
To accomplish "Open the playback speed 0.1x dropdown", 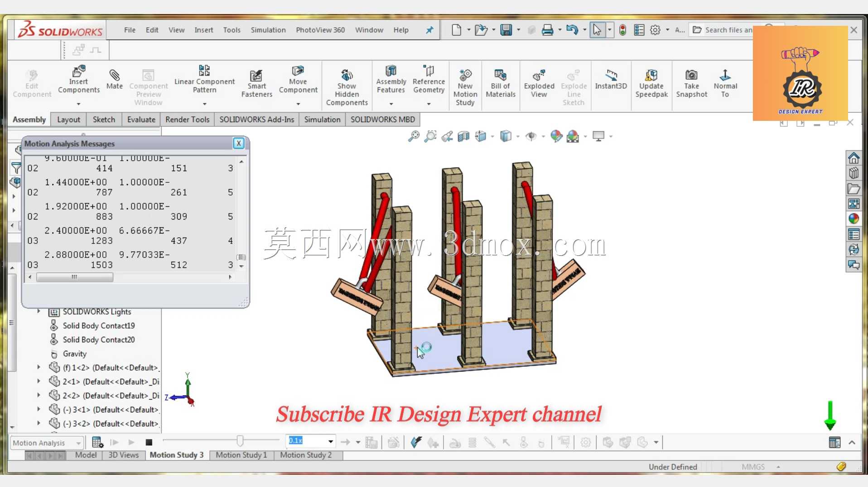I will point(331,441).
